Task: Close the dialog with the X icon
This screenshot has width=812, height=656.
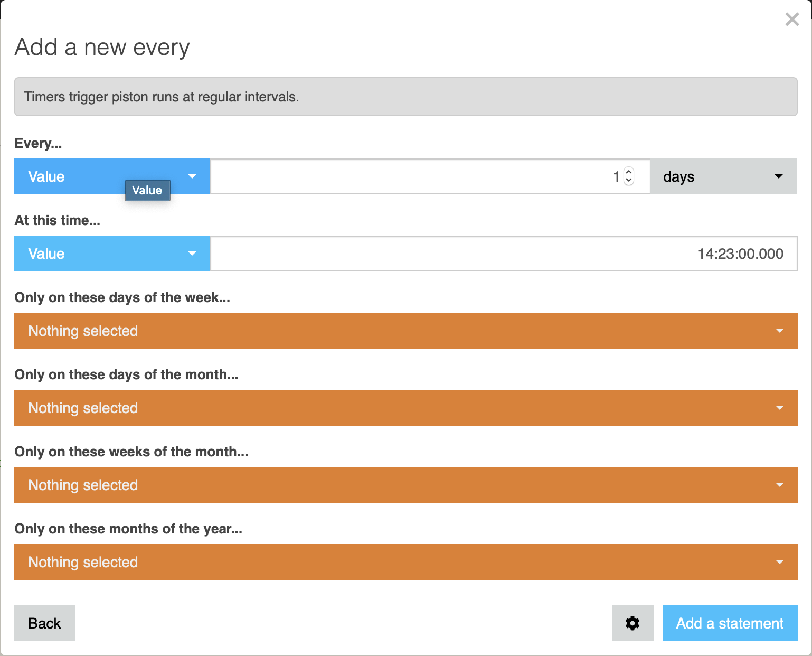Action: coord(792,20)
